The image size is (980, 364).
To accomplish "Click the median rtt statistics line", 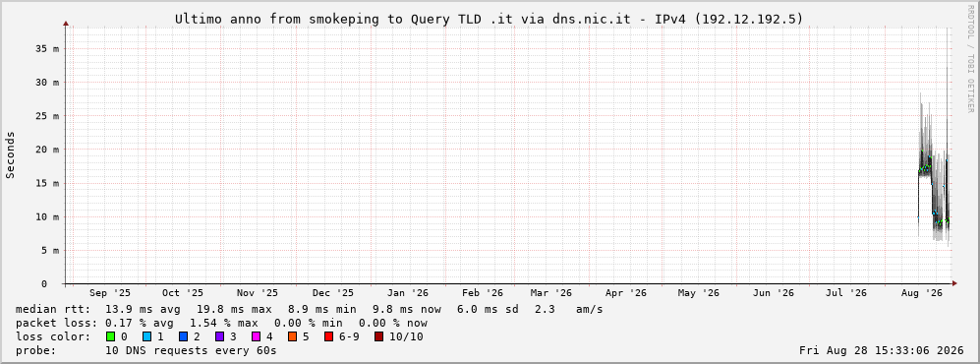I will pos(310,309).
